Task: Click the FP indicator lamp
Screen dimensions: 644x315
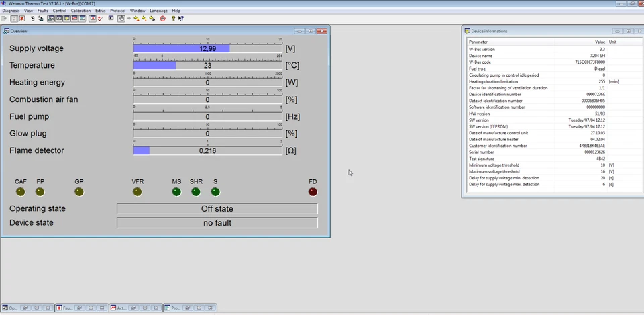Action: 40,191
